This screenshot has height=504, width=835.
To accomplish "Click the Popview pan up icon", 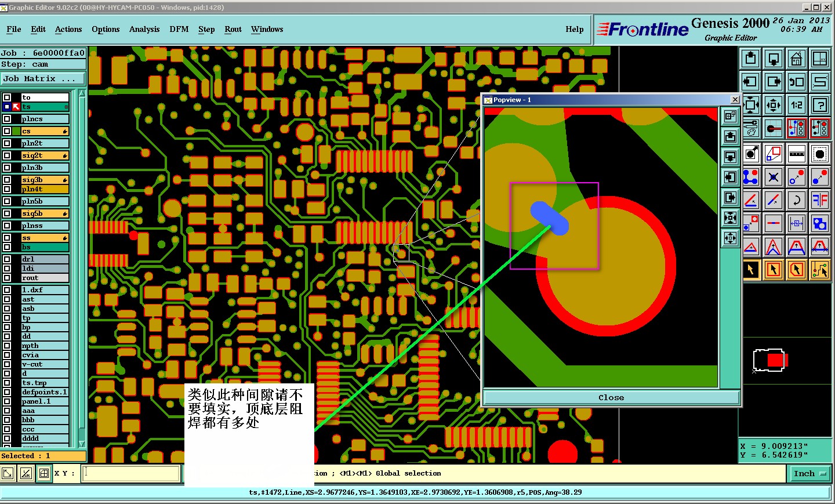I will click(730, 136).
